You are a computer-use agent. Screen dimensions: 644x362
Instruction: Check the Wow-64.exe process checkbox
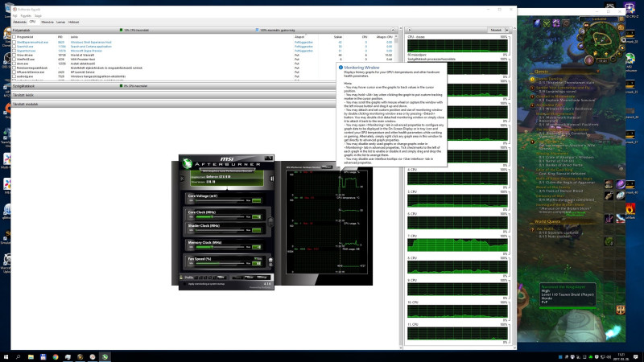[14, 55]
